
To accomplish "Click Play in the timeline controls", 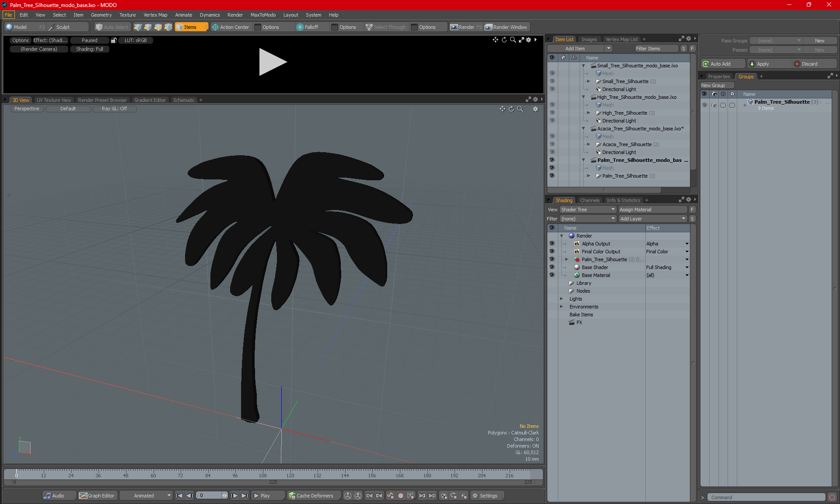I will 268,496.
